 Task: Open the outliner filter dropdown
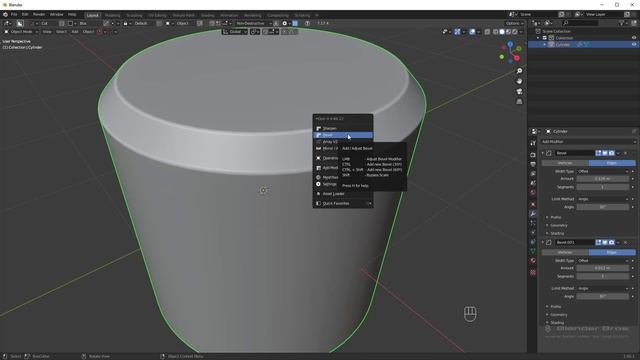click(x=623, y=23)
